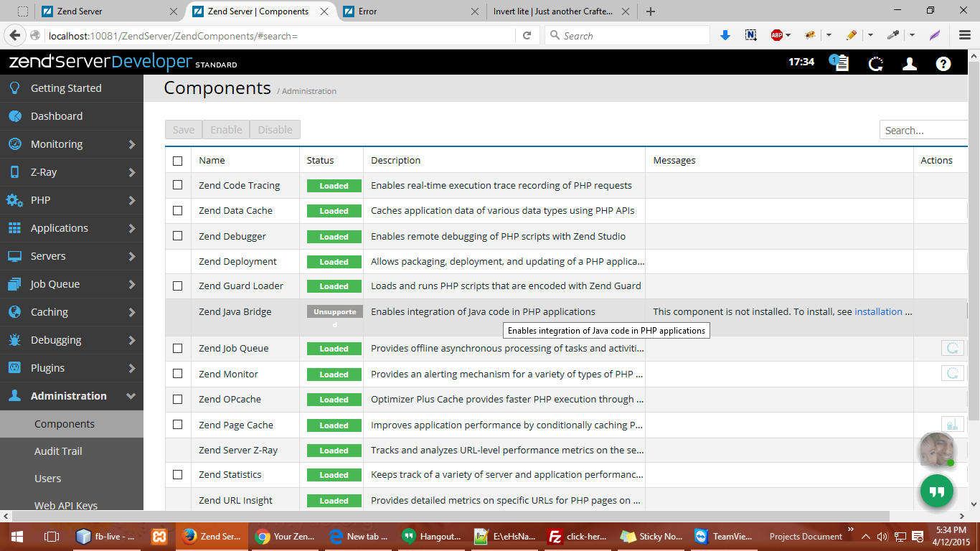
Task: Open the Firefox hamburger menu
Action: pyautogui.click(x=965, y=35)
